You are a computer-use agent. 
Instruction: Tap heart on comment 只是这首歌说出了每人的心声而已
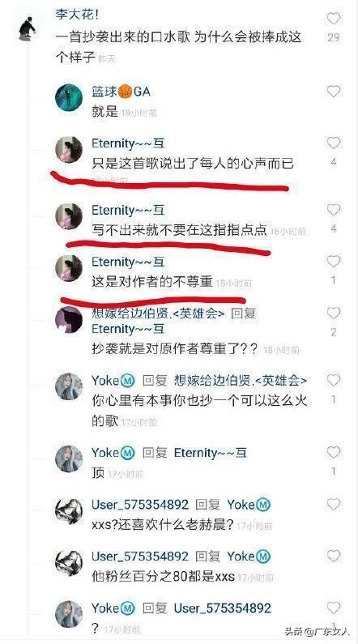[334, 143]
